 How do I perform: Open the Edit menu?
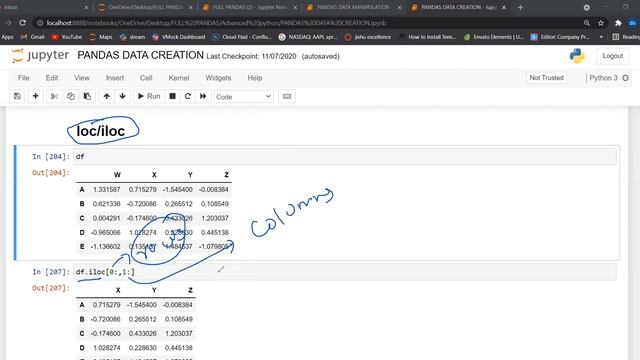coord(52,78)
